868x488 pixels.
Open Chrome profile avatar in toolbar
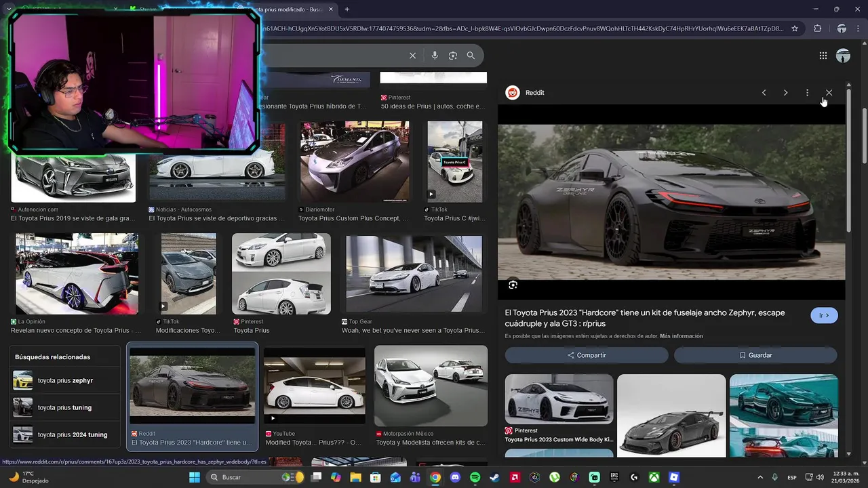tap(842, 28)
